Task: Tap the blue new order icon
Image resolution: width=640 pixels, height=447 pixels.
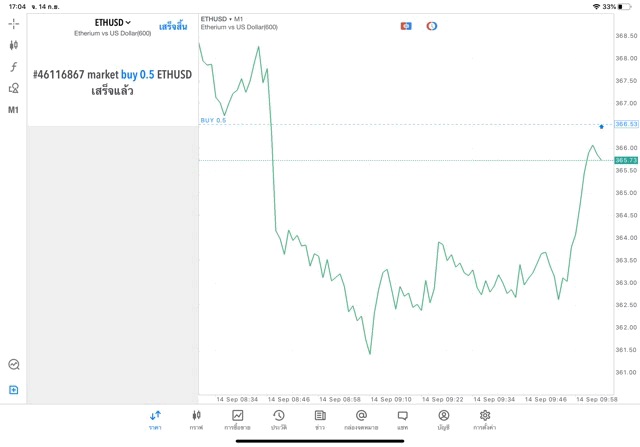Action: pyautogui.click(x=13, y=390)
